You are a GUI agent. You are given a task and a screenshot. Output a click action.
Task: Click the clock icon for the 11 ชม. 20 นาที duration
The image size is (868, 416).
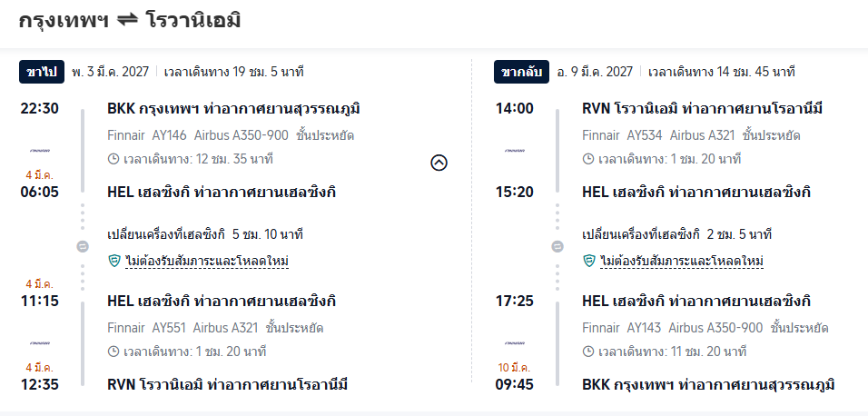point(587,352)
